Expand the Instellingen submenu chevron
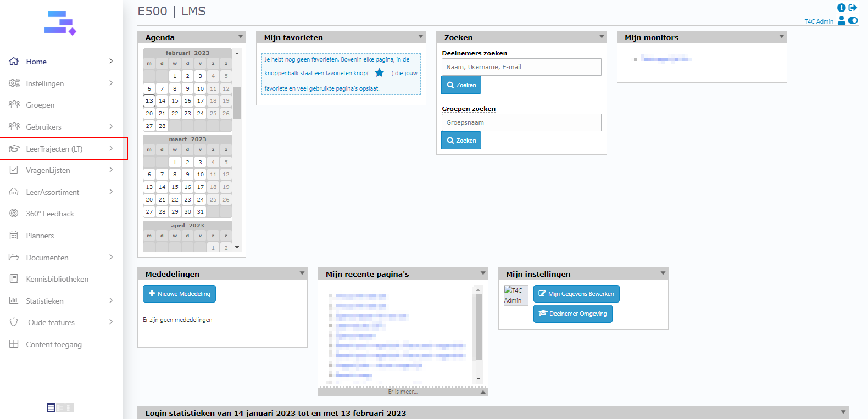The width and height of the screenshot is (868, 419). coord(111,83)
